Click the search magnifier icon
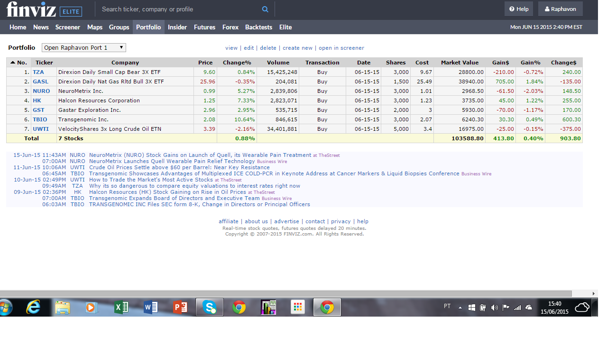Viewport: 607px width, 364px height. 265,9
